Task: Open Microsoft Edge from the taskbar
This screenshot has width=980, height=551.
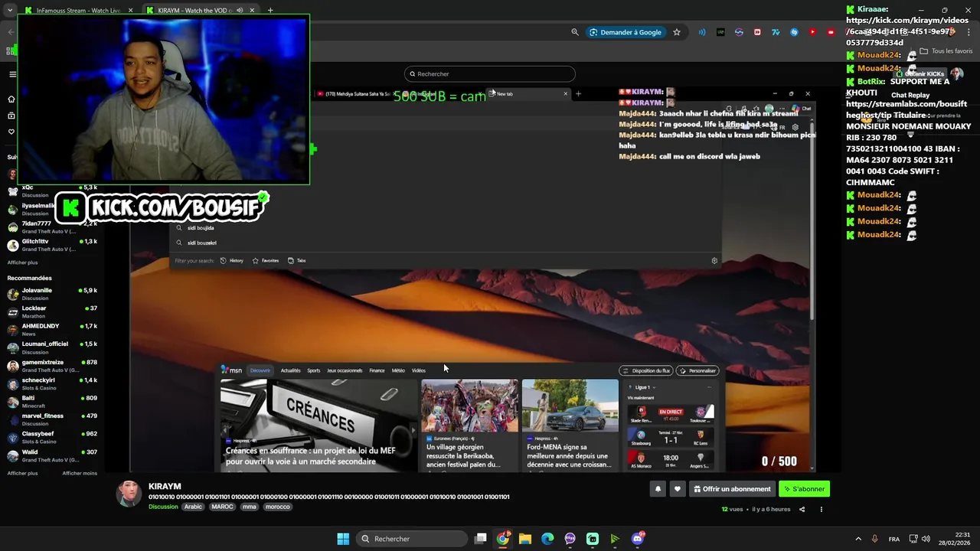Action: tap(547, 539)
